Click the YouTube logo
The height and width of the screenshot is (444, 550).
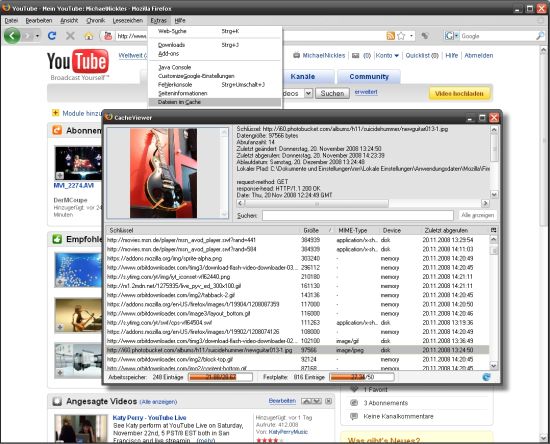point(78,61)
